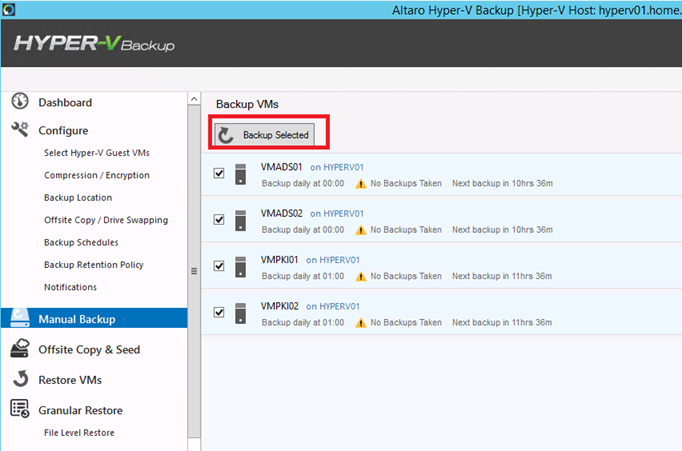Image resolution: width=682 pixels, height=451 pixels.
Task: Click the Granular Restore list icon
Action: tap(20, 409)
